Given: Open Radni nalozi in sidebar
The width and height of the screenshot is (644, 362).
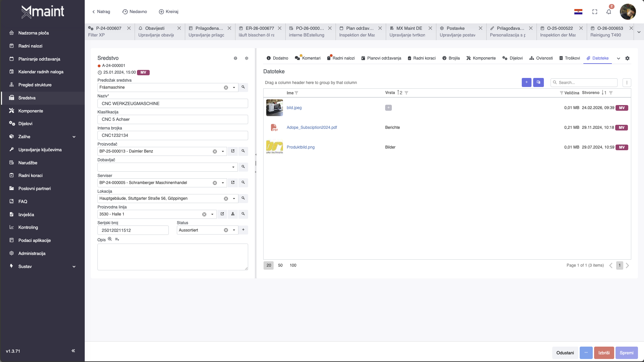Looking at the screenshot, I should click(30, 46).
